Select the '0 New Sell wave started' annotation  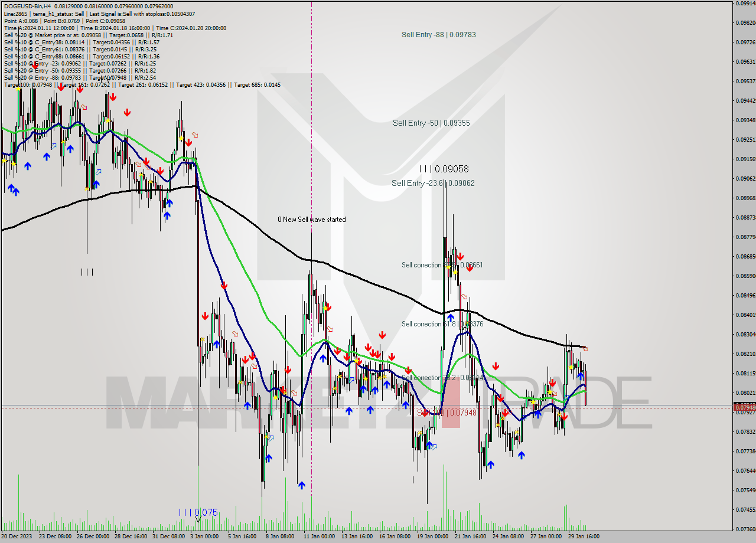(312, 220)
